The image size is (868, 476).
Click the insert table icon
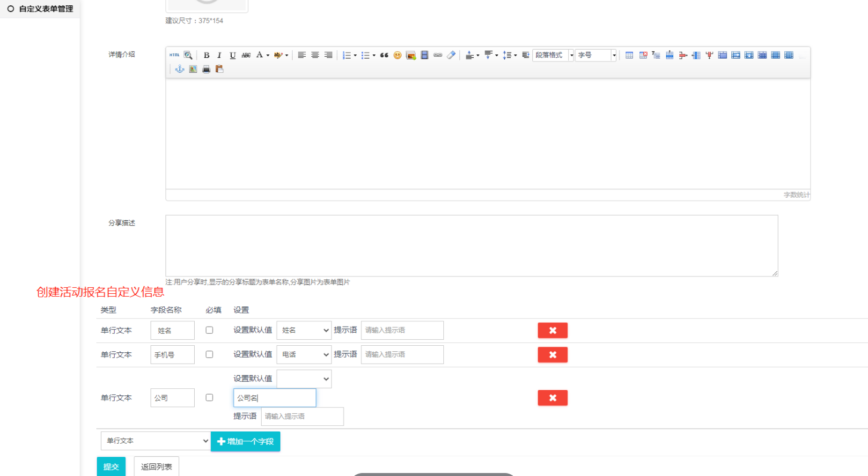pos(630,55)
